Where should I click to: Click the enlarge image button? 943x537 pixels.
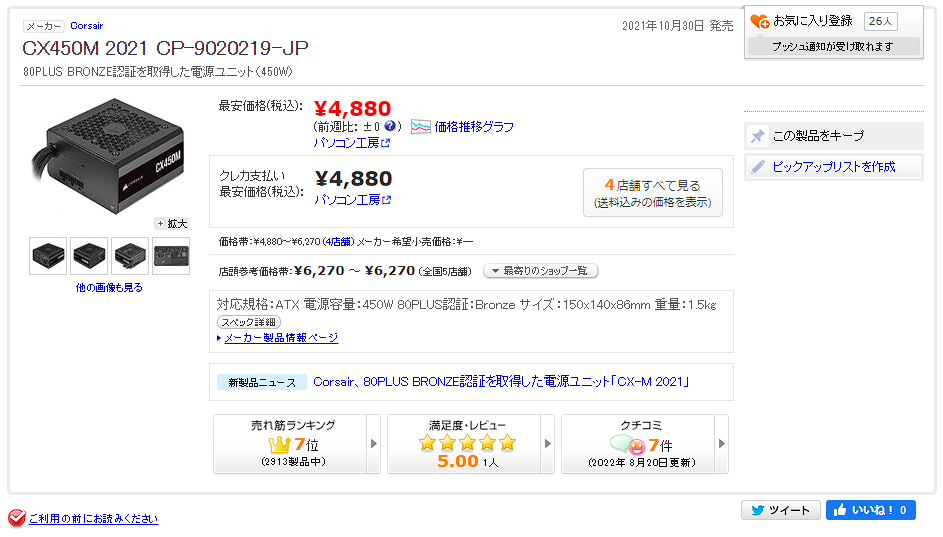(x=171, y=223)
